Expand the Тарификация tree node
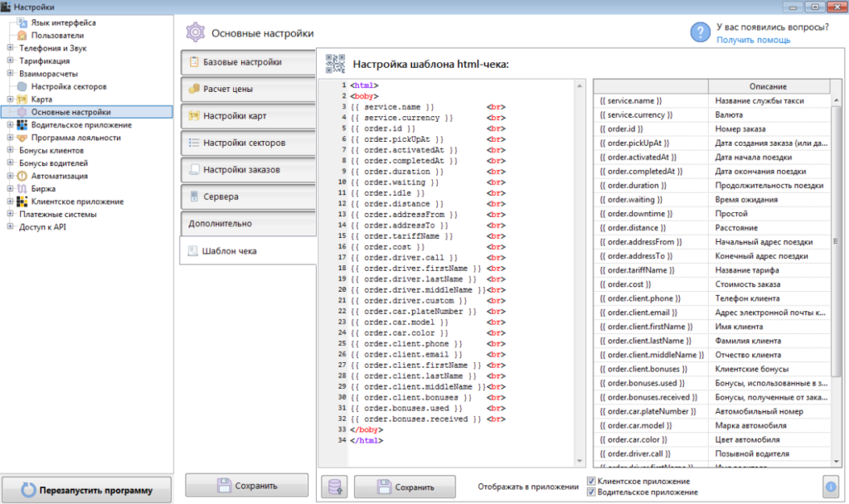 click(x=9, y=61)
